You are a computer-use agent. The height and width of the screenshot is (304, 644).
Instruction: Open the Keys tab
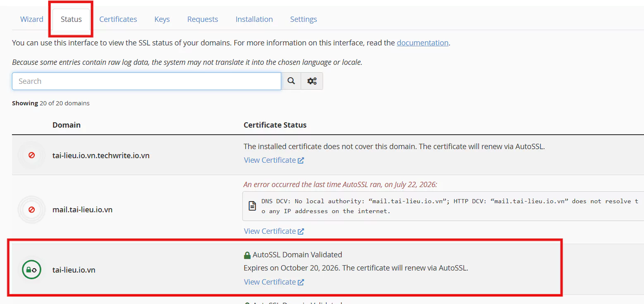[x=162, y=19]
